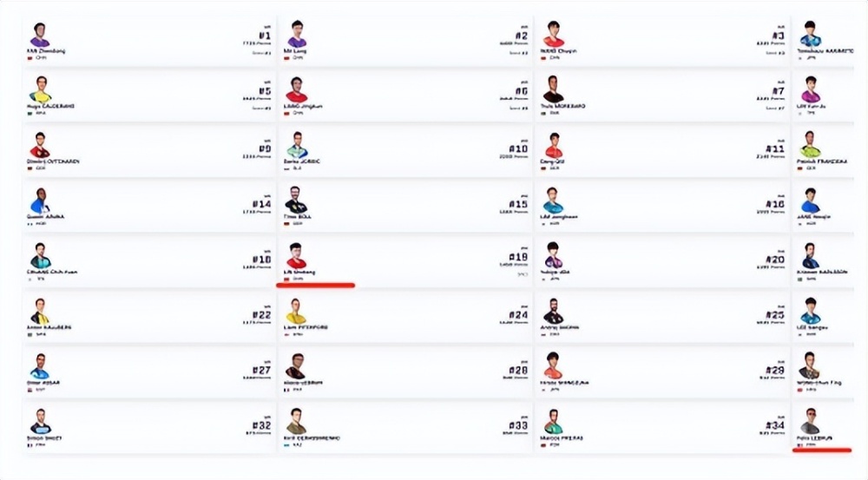Select the red-underlined avatar with sunglasses
The height and width of the screenshot is (480, 868).
(x=810, y=422)
